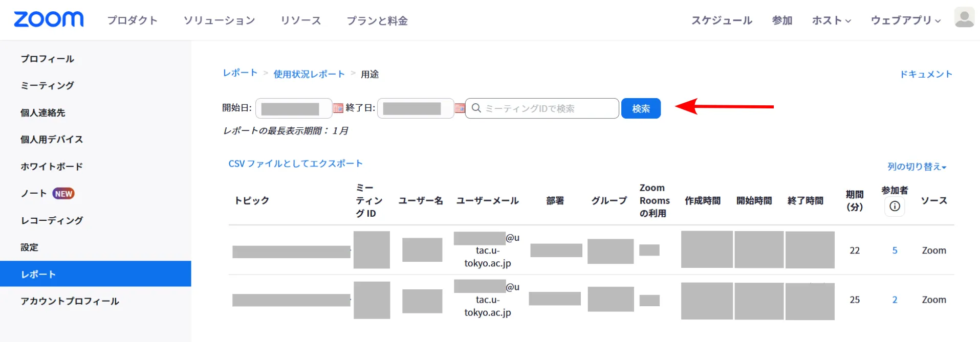Focus the ミーティングIDで検索 field
Image resolution: width=980 pixels, height=342 pixels.
click(x=548, y=108)
